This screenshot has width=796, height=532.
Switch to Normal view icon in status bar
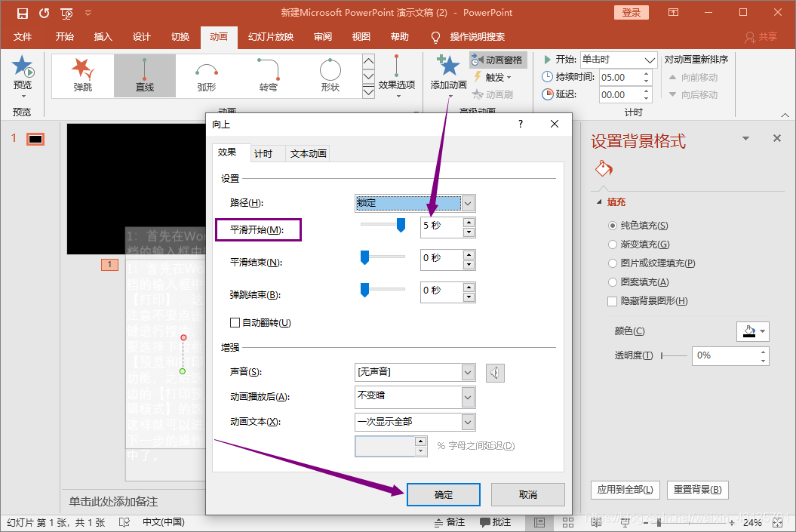click(x=539, y=522)
